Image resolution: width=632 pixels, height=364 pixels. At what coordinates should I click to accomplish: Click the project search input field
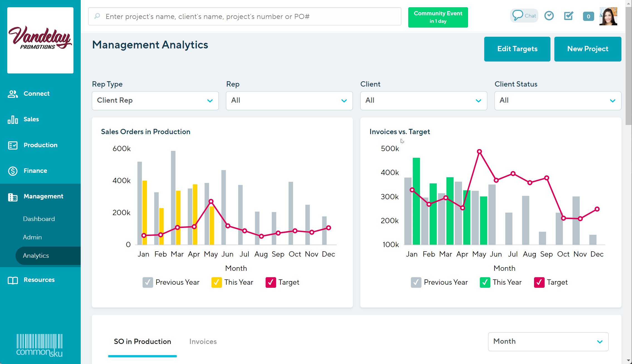coord(245,16)
